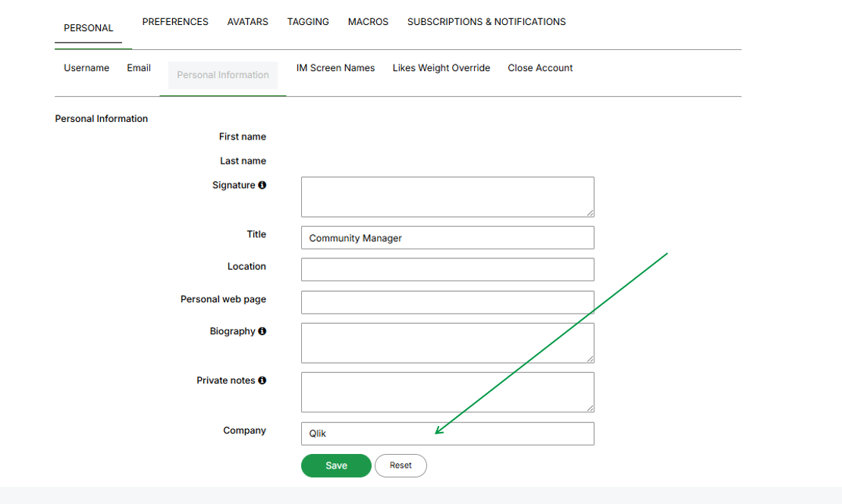Select the MACROS tab
The image size is (842, 504).
click(368, 21)
